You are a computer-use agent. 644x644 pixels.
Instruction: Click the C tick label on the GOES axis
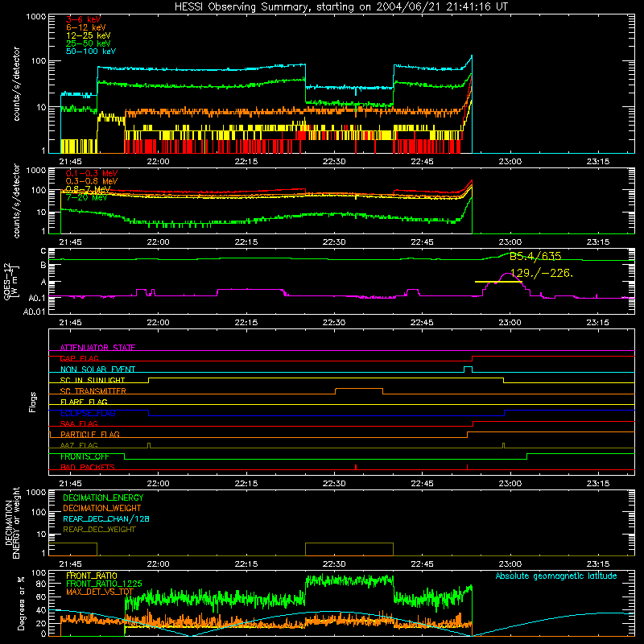tap(43, 251)
